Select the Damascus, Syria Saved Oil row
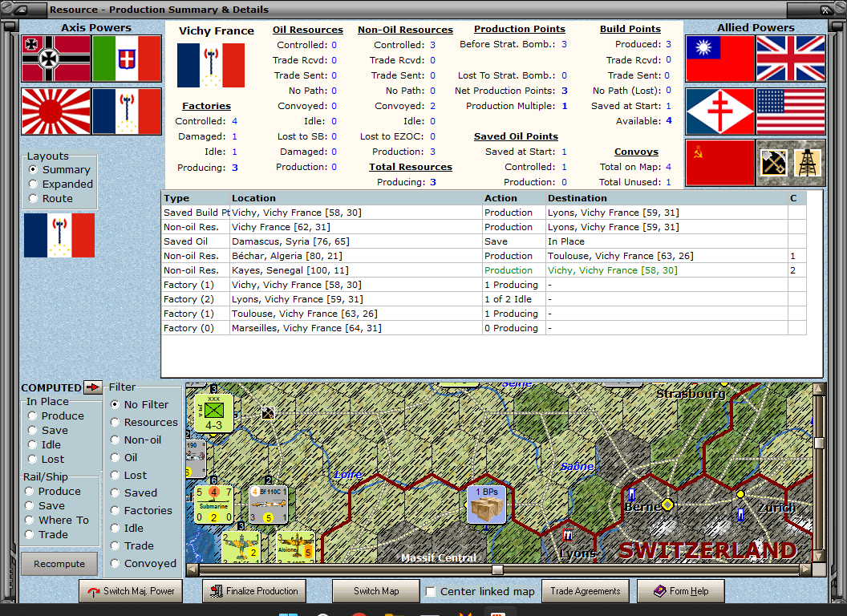This screenshot has width=847, height=616. (x=484, y=241)
